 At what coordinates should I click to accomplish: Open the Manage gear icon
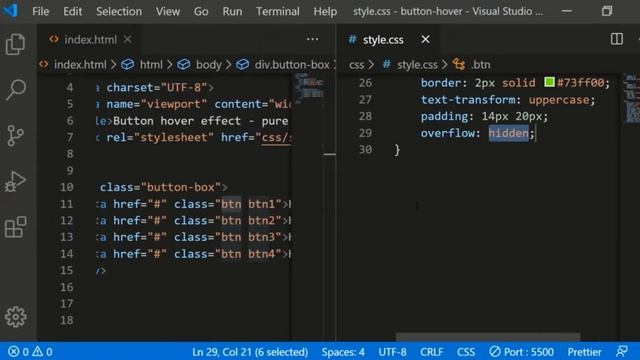[16, 317]
